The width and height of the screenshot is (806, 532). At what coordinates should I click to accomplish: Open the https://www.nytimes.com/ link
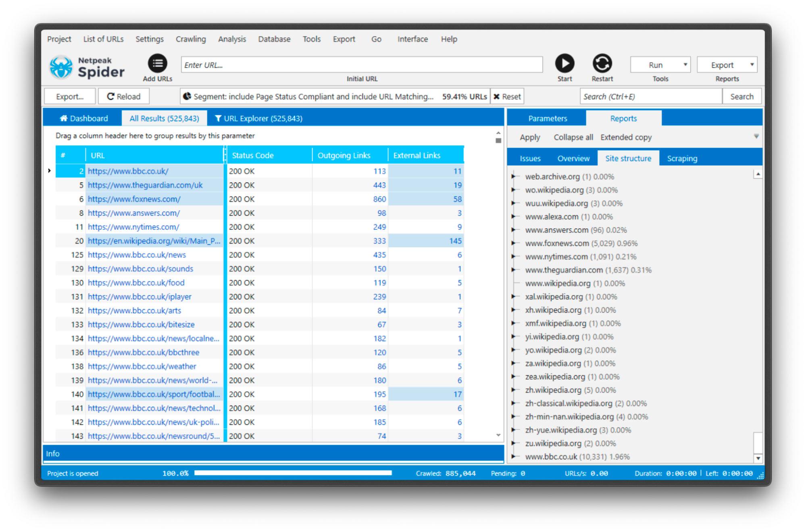pos(133,227)
